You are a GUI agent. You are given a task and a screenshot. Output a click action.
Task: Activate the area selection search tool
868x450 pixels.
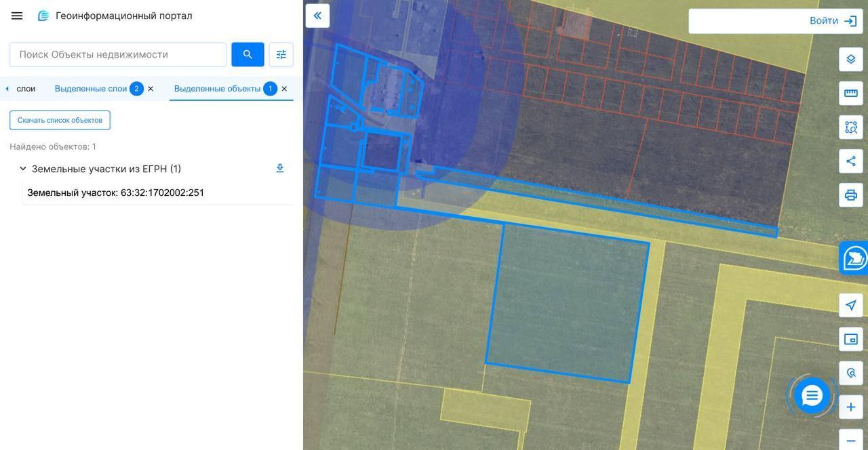tap(851, 127)
